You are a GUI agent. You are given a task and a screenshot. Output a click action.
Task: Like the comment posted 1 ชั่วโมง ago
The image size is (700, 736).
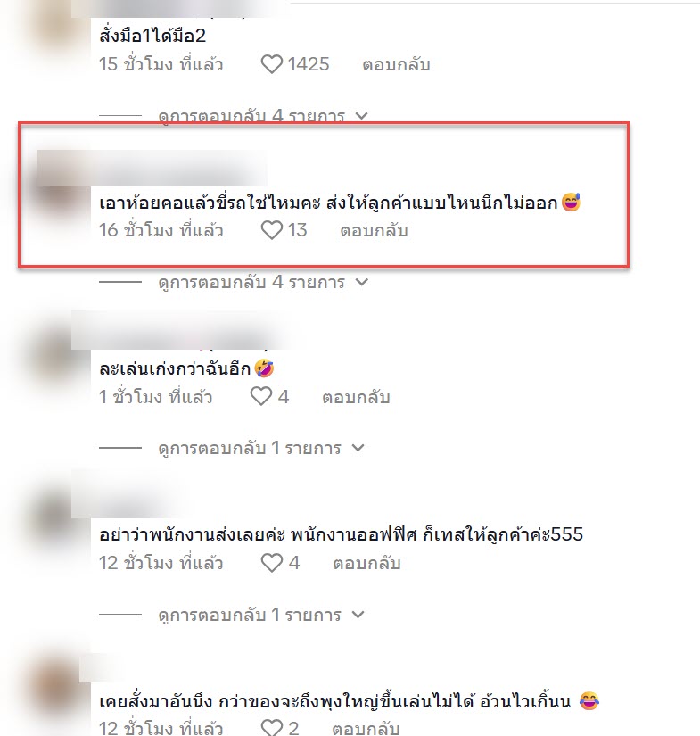[261, 397]
